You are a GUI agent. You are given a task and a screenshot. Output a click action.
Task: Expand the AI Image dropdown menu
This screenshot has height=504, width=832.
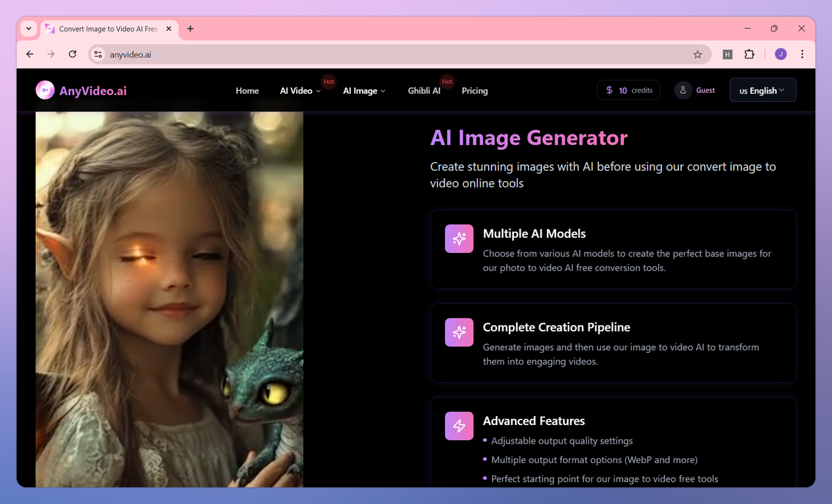point(364,91)
